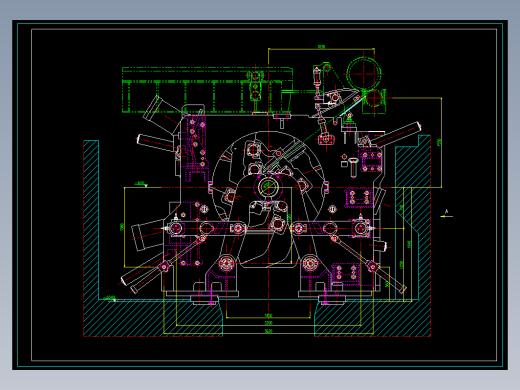The width and height of the screenshot is (520, 390).
Task: Select the lower-left bearing housing circle
Action: 226,263
